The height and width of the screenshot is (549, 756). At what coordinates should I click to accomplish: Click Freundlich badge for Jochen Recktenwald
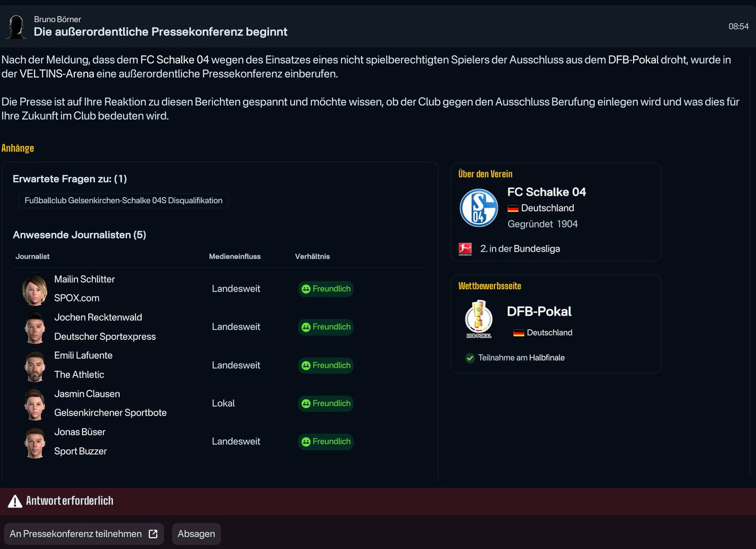click(x=326, y=327)
